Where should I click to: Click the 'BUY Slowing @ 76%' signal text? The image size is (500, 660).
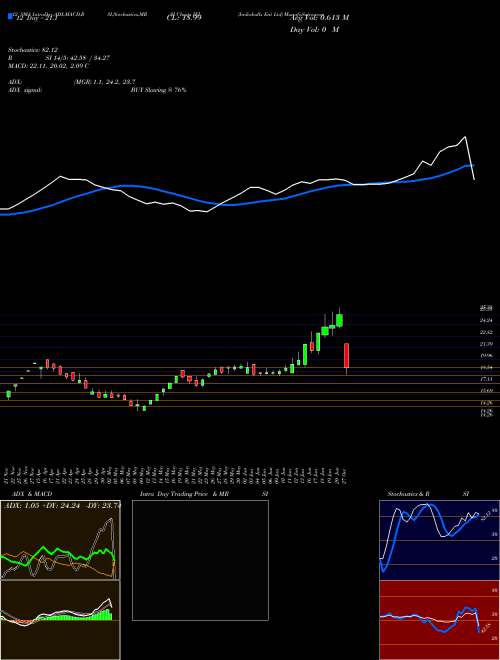(158, 90)
